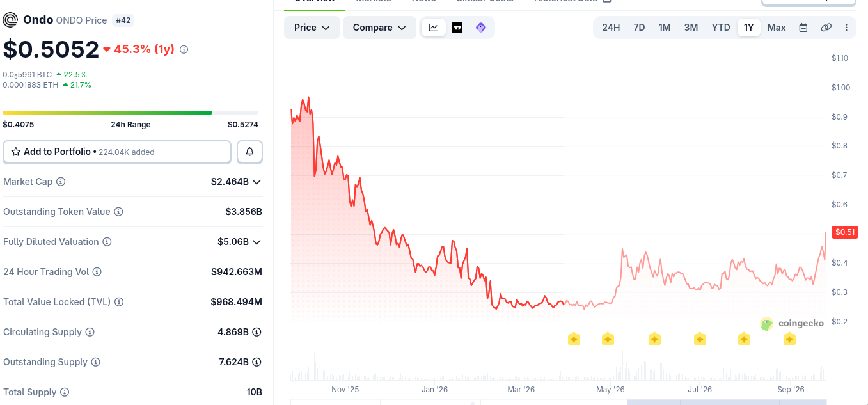Click info icon beside 4.869B value
Screen dimensions: 868x405
pyautogui.click(x=256, y=332)
